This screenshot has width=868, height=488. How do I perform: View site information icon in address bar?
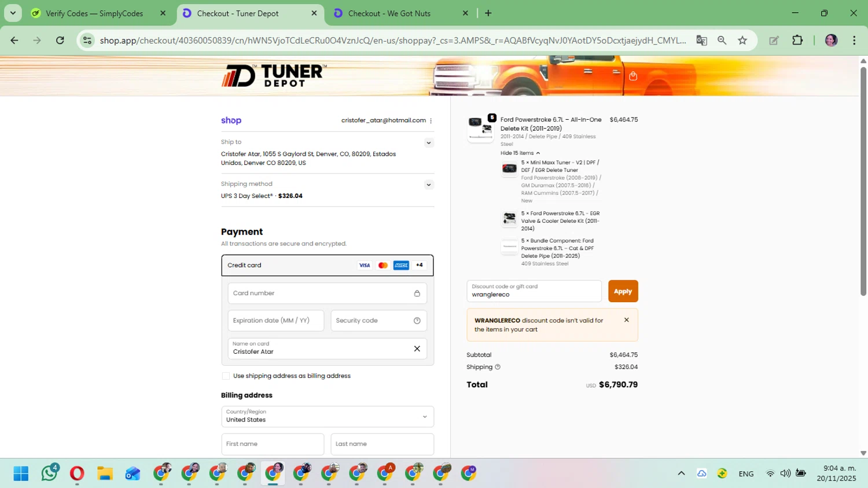point(87,40)
